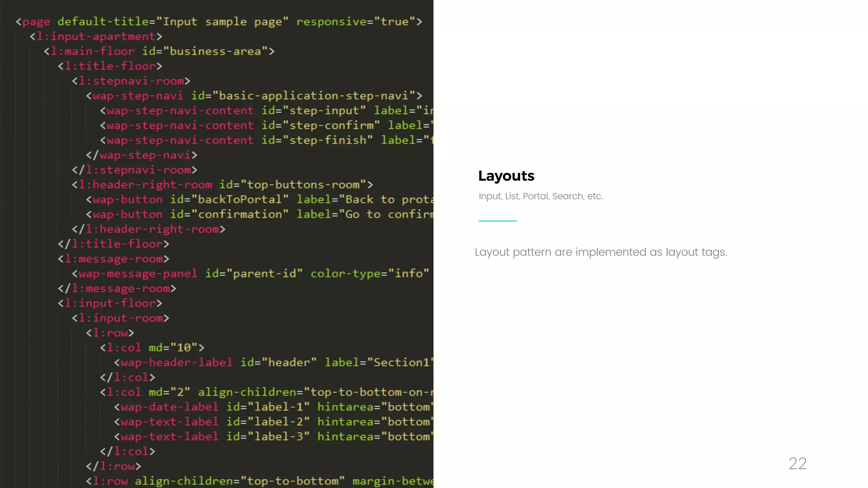This screenshot has width=868, height=488.
Task: Click the wap-header-label Section1 line
Action: pyautogui.click(x=273, y=363)
